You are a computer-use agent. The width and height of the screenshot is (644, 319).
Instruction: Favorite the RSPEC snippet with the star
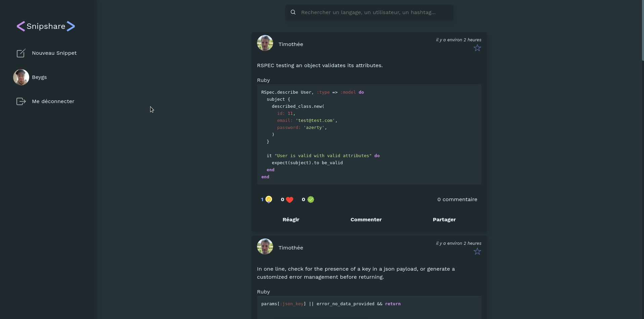click(477, 48)
